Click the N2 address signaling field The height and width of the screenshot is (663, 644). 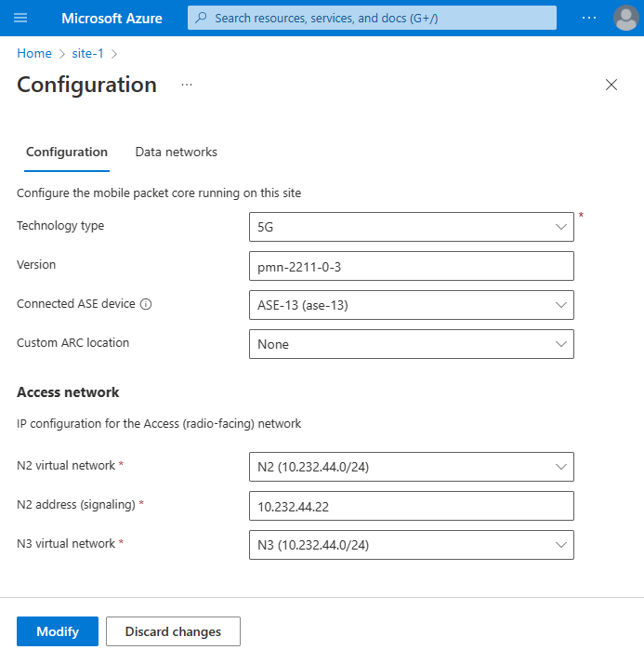click(411, 506)
